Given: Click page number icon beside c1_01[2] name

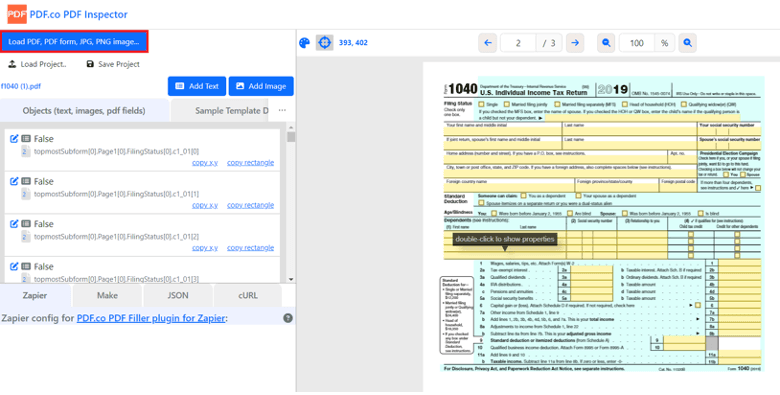Looking at the screenshot, I should (x=25, y=236).
